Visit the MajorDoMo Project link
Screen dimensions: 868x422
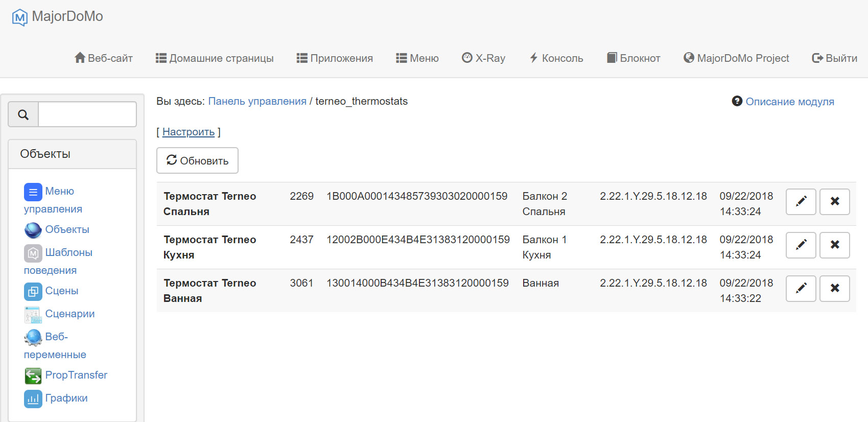coord(736,58)
